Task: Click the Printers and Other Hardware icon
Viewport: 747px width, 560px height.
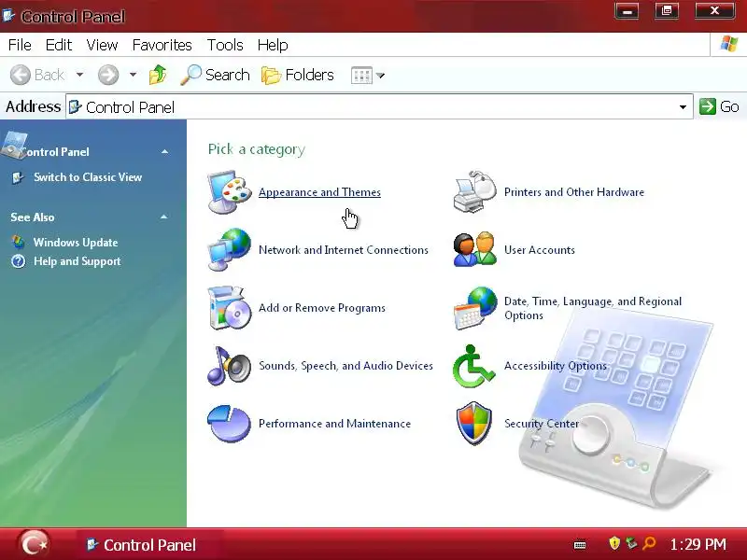Action: pyautogui.click(x=474, y=191)
